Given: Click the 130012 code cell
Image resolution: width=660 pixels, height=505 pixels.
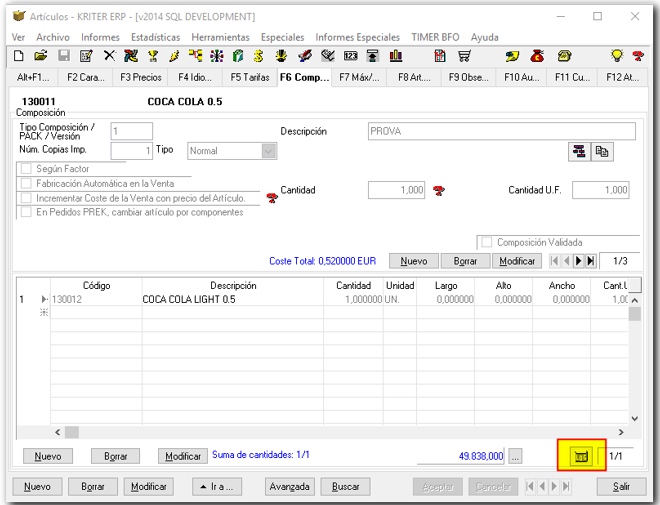Looking at the screenshot, I should point(96,300).
